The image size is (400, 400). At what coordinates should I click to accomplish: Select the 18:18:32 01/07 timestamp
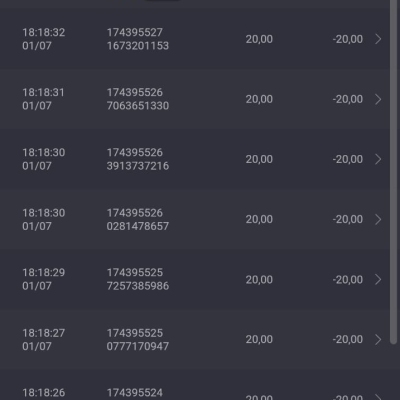click(44, 39)
